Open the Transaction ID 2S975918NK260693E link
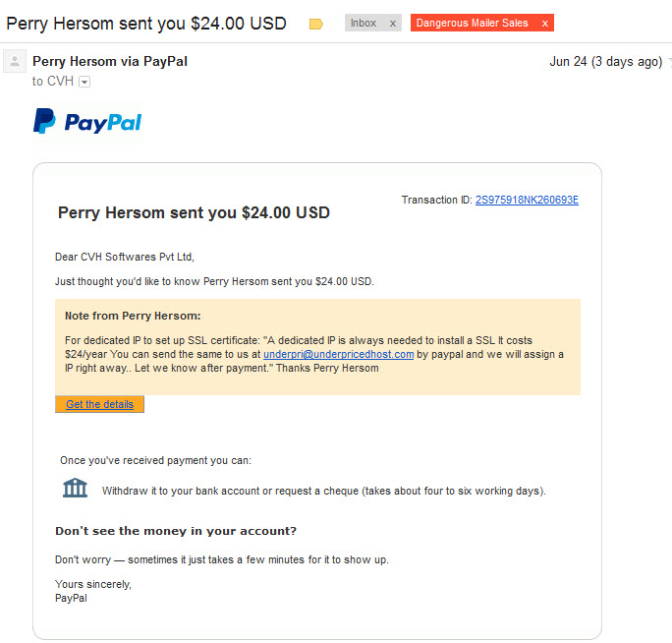 (527, 200)
